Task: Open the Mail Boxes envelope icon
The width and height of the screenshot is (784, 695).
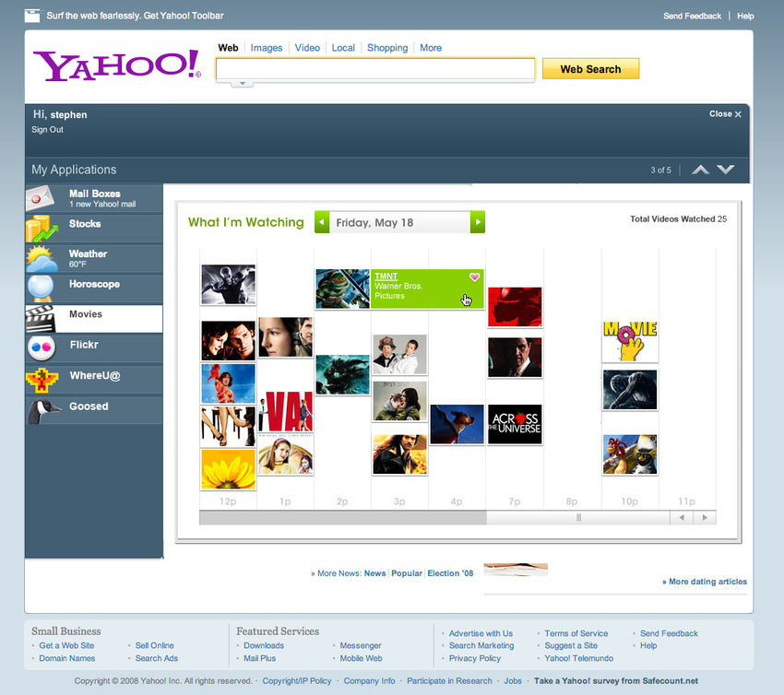Action: click(40, 198)
